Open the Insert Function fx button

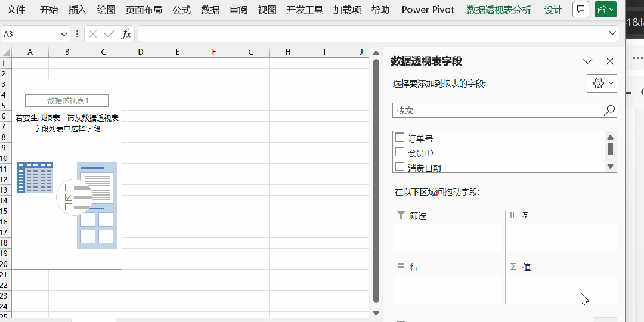point(126,34)
